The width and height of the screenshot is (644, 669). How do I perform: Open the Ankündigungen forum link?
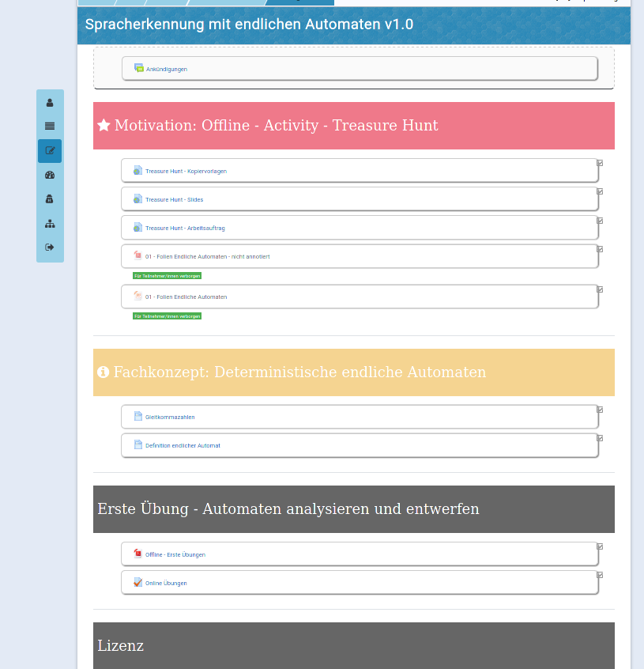tap(167, 70)
